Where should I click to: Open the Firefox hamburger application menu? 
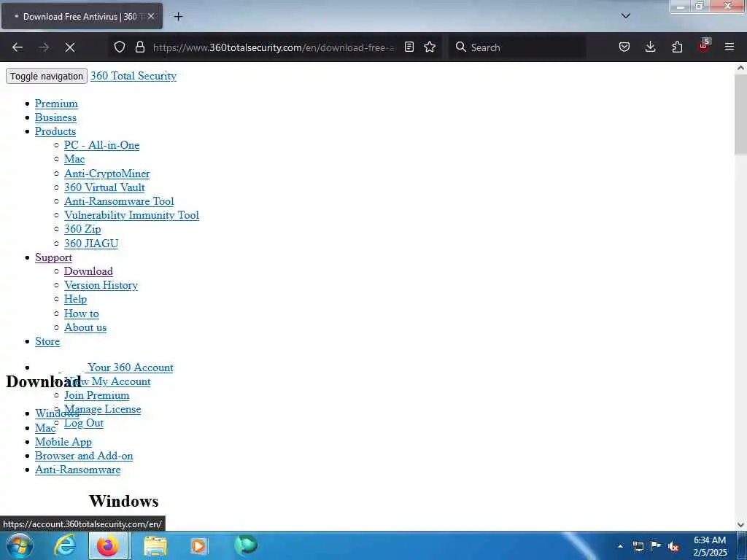(x=729, y=47)
